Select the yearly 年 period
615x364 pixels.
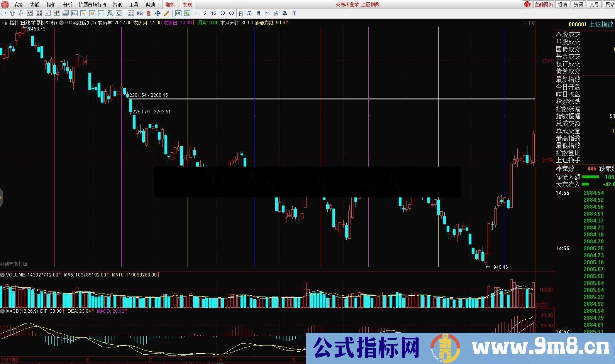click(x=294, y=13)
